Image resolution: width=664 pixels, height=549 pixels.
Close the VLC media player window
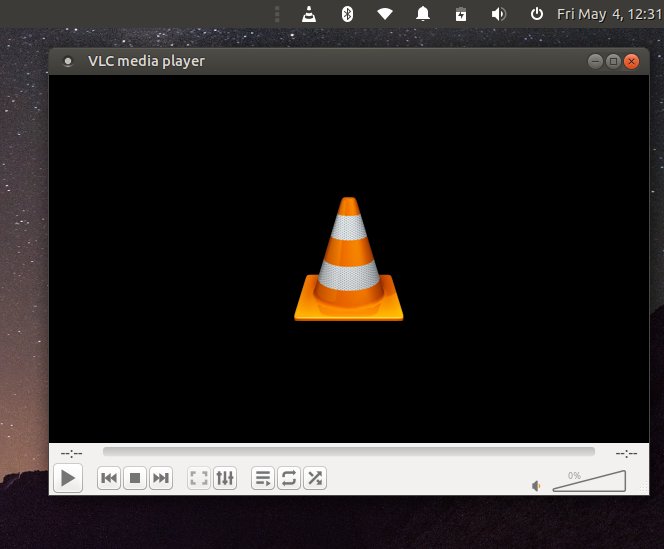[631, 61]
